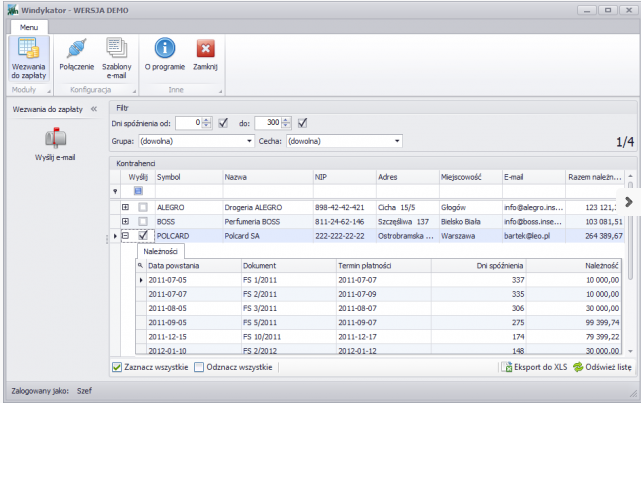Click the scroll-up arrow in Kontrahenci grid
This screenshot has width=641, height=480.
click(630, 176)
